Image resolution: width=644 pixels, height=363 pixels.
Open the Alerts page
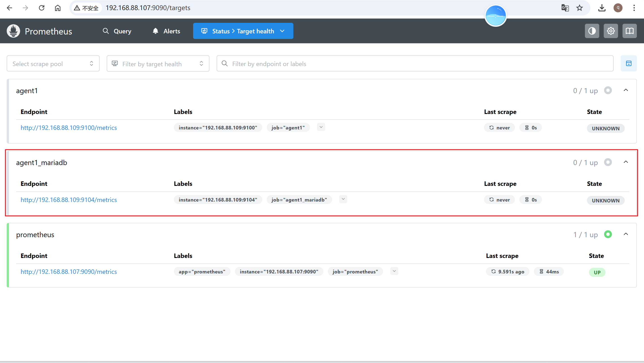(x=166, y=31)
